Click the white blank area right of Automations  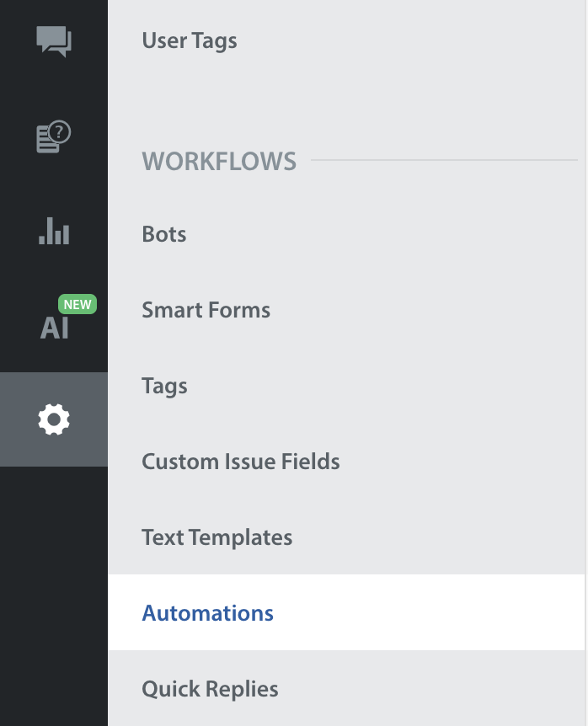[438, 613]
